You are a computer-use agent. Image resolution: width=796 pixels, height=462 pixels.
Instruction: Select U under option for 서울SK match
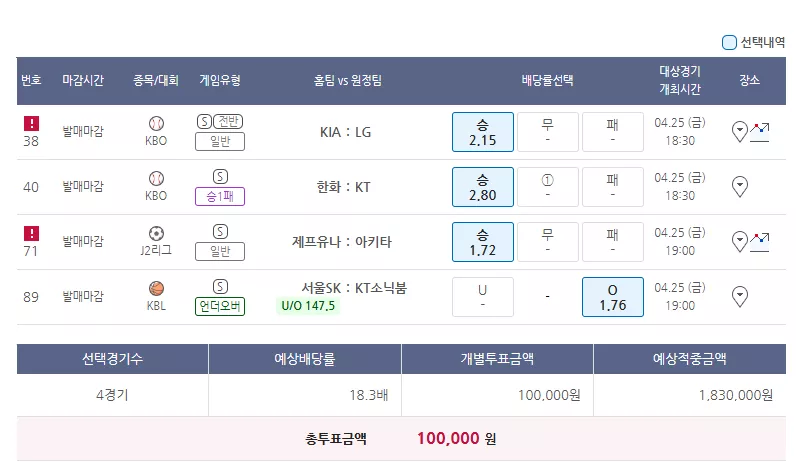click(x=483, y=297)
